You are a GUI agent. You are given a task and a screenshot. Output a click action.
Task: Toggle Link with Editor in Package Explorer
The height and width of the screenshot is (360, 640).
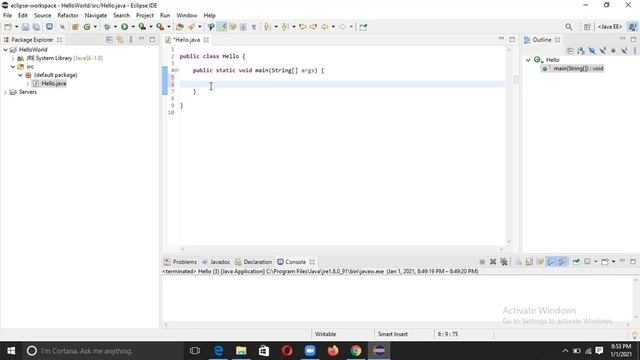tap(120, 40)
